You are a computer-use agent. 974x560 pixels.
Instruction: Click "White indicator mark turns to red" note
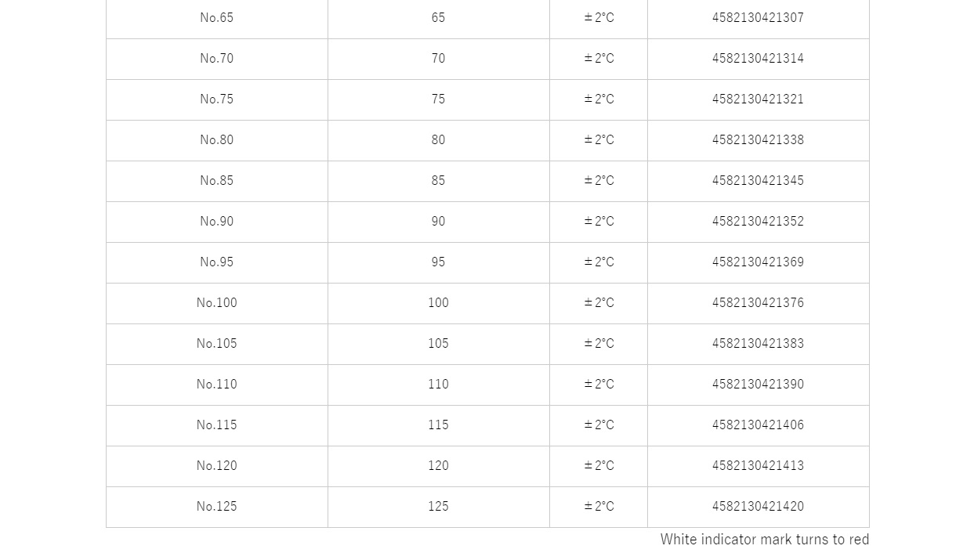[765, 540]
